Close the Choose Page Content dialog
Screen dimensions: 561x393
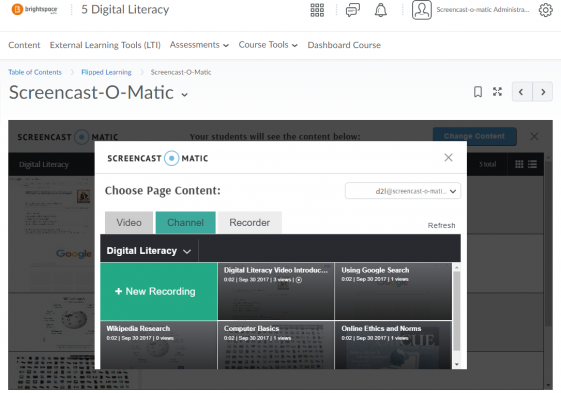(448, 157)
